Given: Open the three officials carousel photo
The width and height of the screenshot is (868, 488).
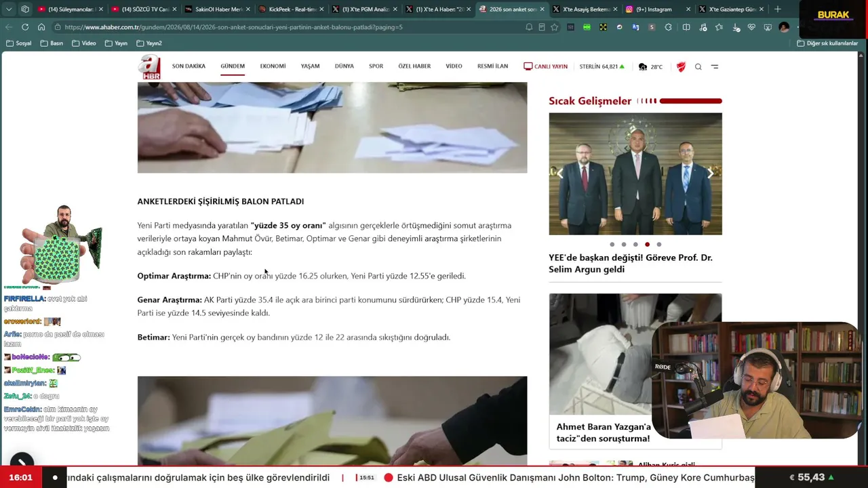Looking at the screenshot, I should [x=635, y=174].
